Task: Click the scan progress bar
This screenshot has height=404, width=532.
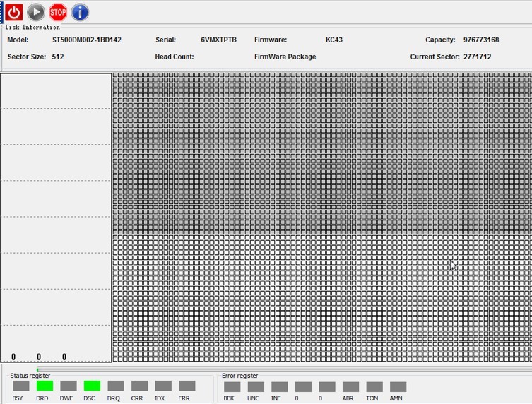Action: [284, 369]
